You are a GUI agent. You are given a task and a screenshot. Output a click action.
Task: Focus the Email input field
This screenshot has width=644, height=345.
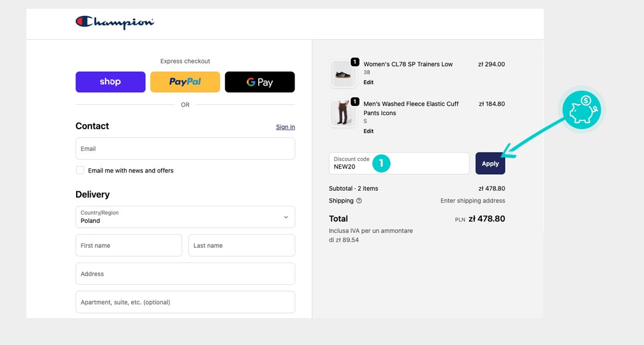[x=185, y=149]
